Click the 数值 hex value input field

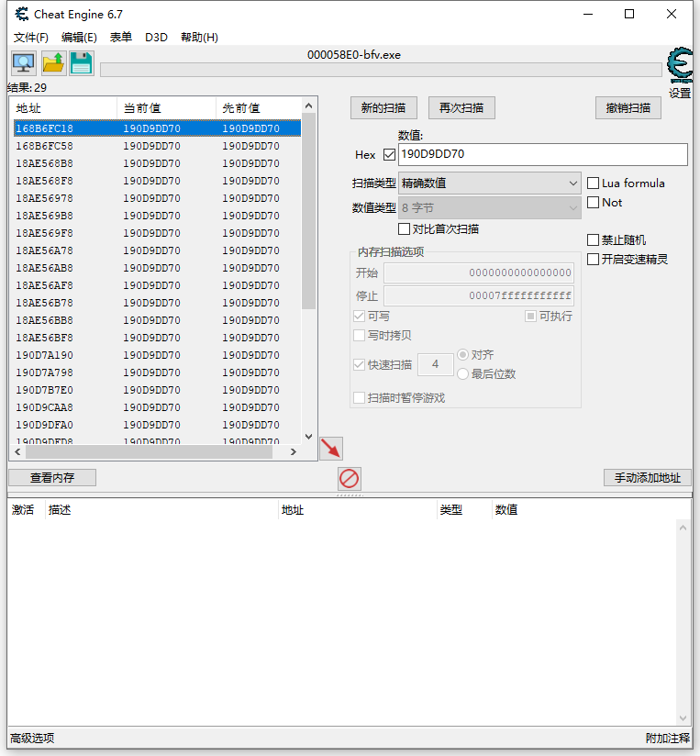coord(543,154)
